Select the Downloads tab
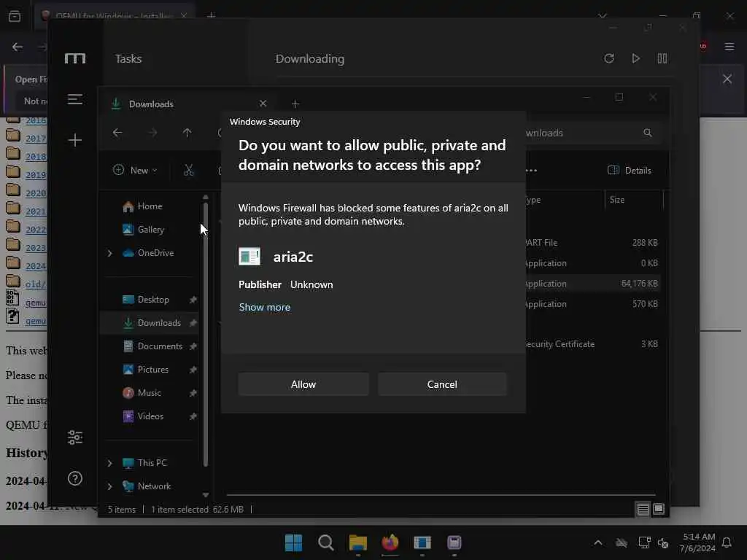This screenshot has width=747, height=560. [x=186, y=104]
